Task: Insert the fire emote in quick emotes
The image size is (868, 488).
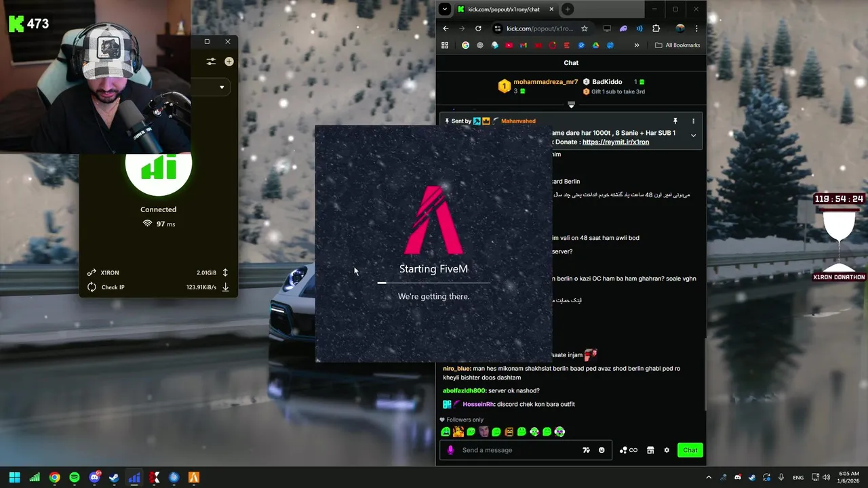Action: (x=458, y=432)
